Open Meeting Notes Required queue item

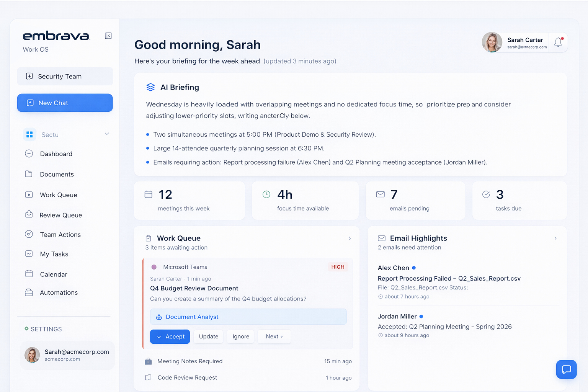(x=248, y=361)
